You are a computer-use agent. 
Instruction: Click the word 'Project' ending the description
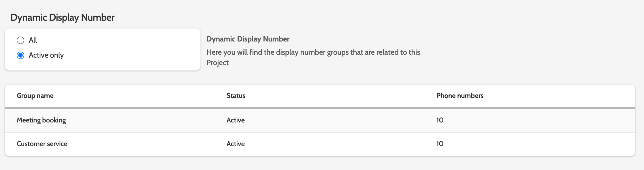217,63
